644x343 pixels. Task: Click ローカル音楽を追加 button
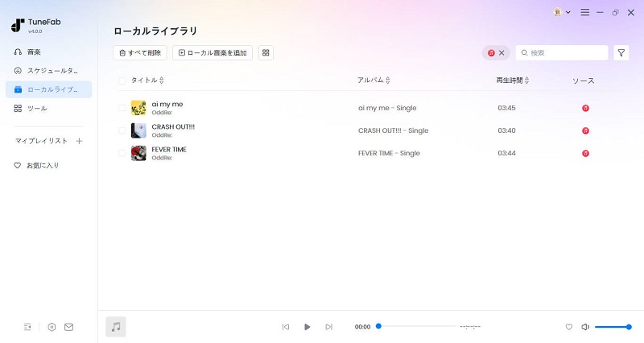click(x=213, y=52)
